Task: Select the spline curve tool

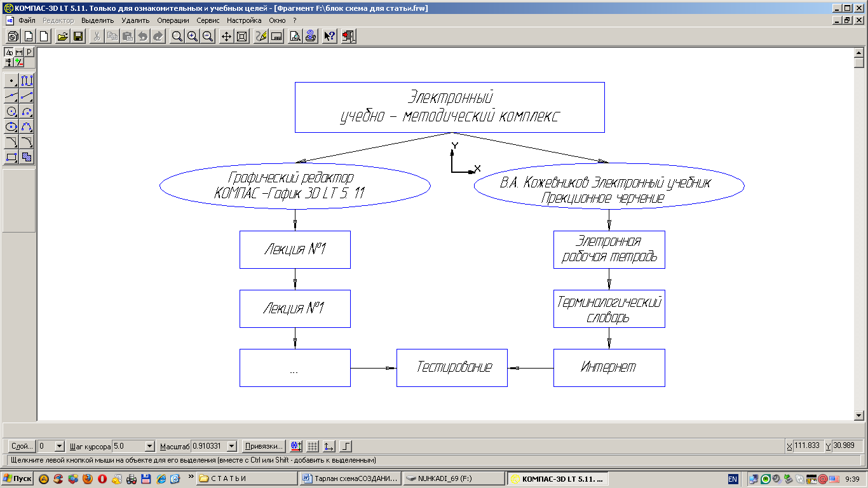Action: click(27, 126)
